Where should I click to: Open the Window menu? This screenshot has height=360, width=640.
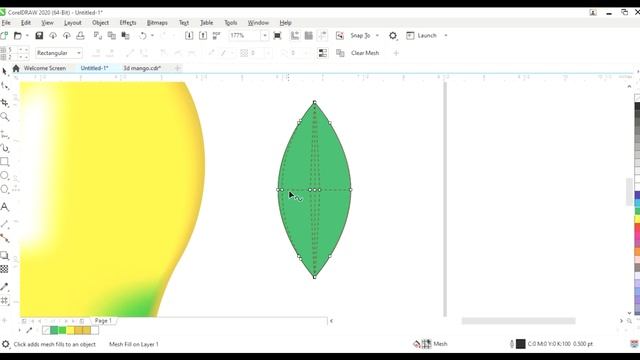[x=258, y=23]
